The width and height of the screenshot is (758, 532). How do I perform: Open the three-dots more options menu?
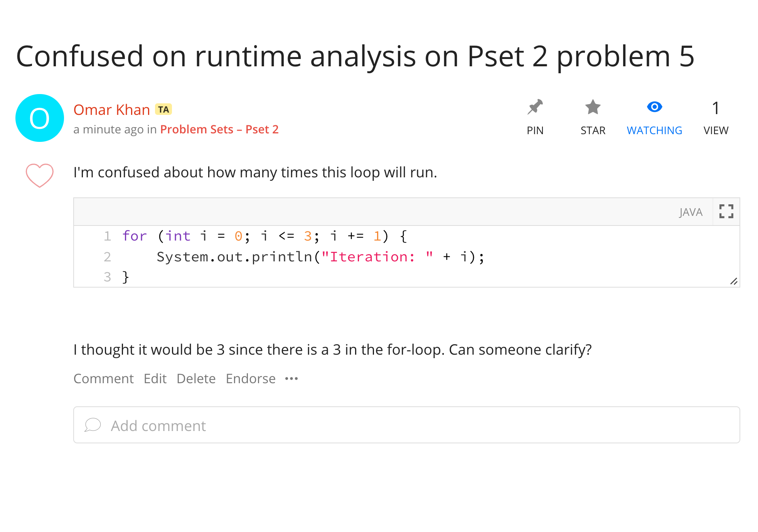click(x=291, y=379)
